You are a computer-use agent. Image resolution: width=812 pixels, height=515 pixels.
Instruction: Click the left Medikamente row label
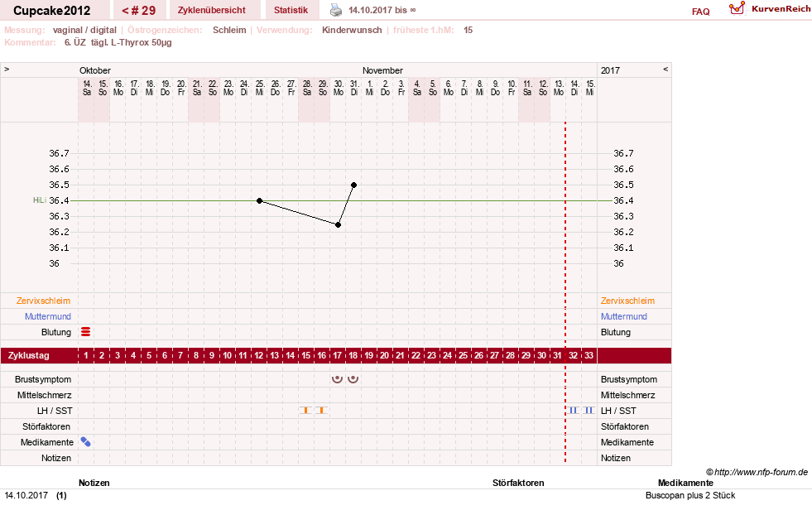click(x=47, y=442)
